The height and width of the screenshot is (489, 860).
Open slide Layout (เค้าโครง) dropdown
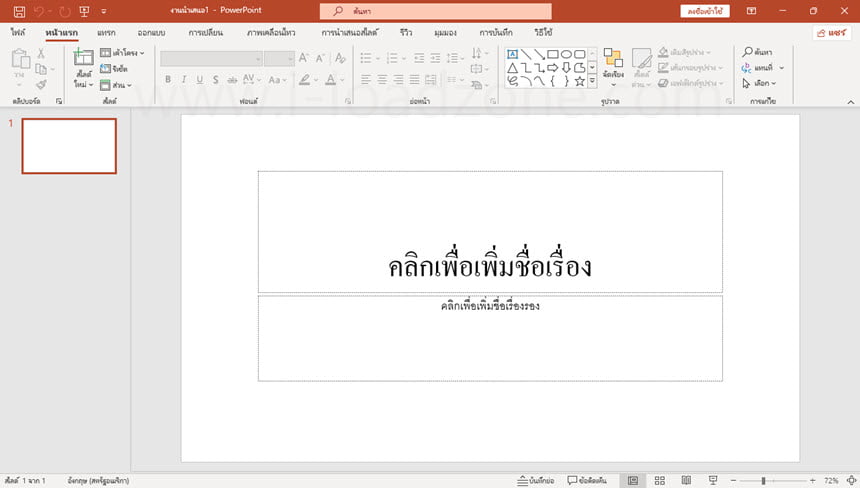click(x=122, y=53)
